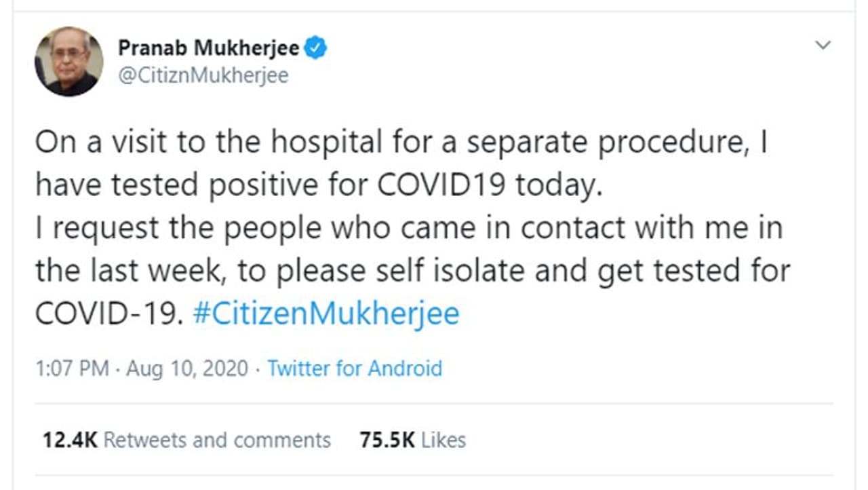Open the Twitter for Android source link
Image resolution: width=868 pixels, height=490 pixels.
pos(355,369)
